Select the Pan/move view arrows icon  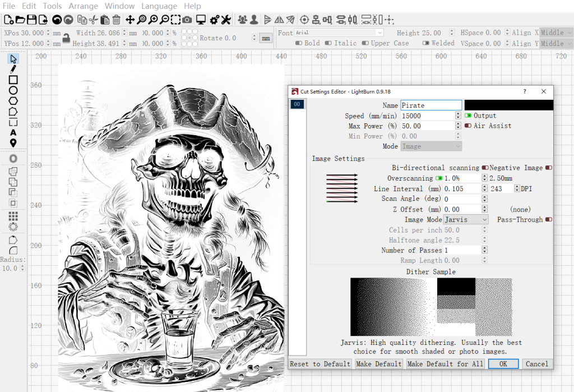(130, 20)
